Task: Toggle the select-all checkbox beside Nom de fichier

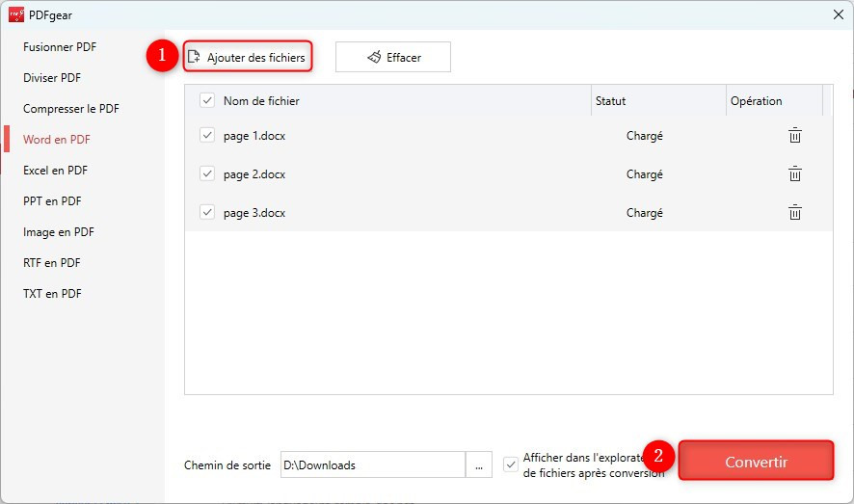Action: 207,100
